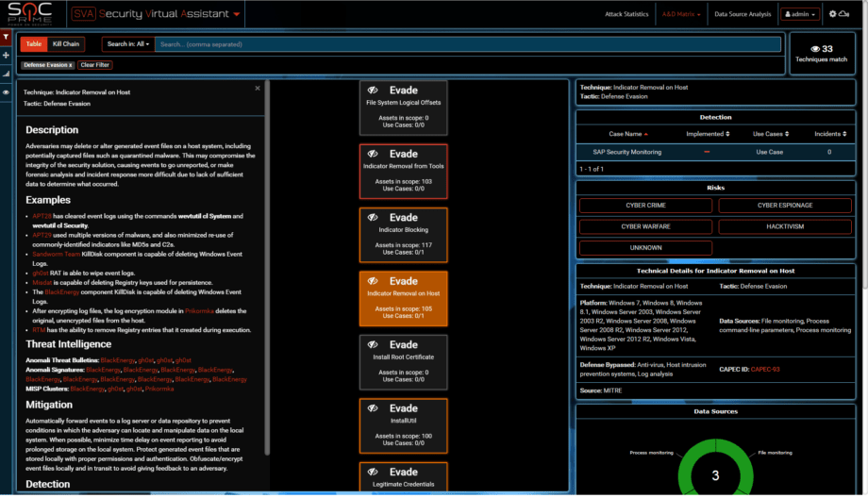Click the comma separated search field

467,44
